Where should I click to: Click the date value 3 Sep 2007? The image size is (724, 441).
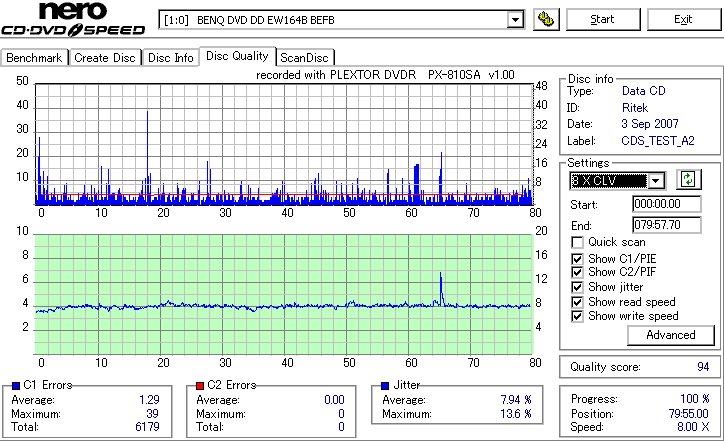(650, 124)
